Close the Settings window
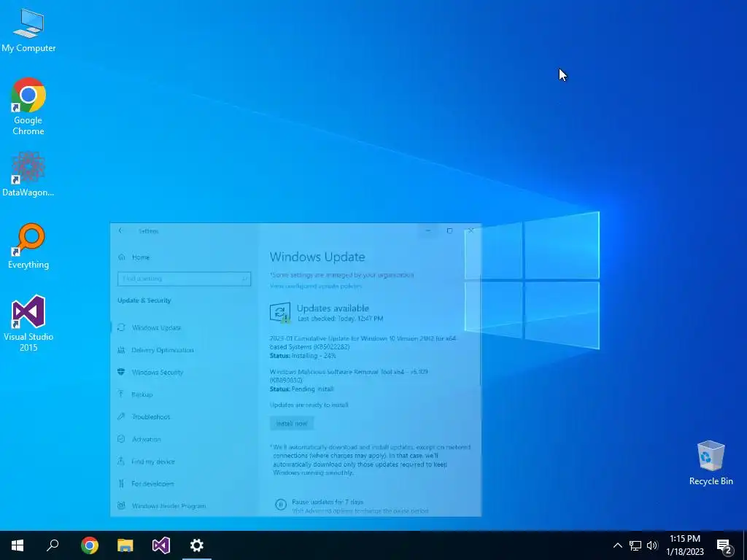The image size is (747, 560). coord(471,230)
